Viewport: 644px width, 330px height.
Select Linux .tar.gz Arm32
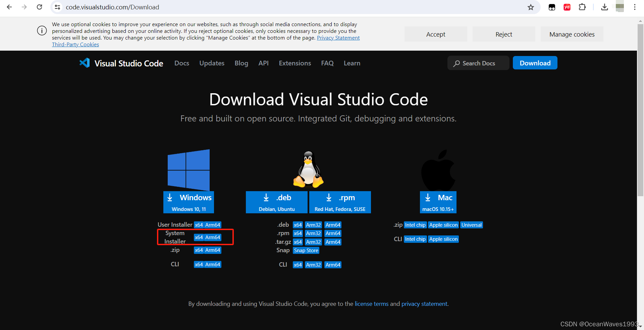[313, 242]
